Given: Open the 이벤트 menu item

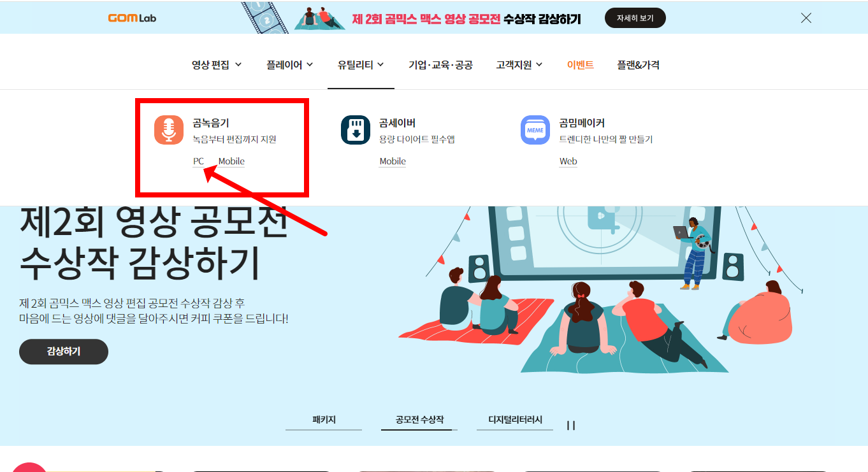Looking at the screenshot, I should [581, 64].
